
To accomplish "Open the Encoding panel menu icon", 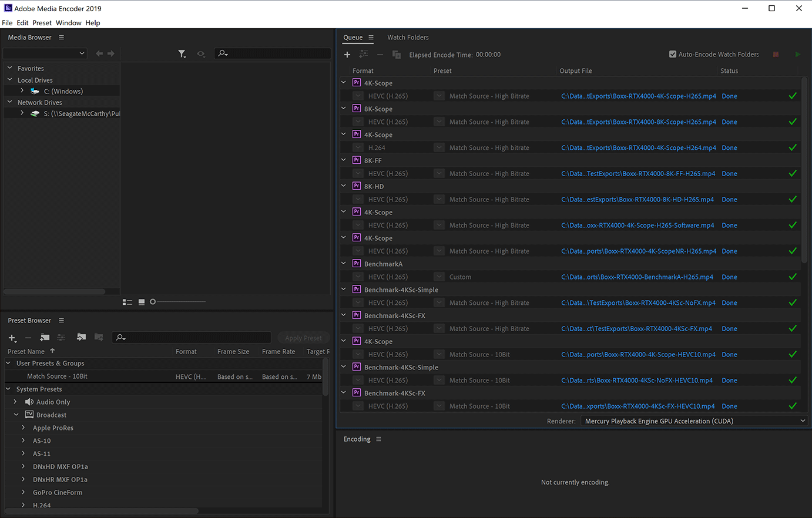I will [x=378, y=439].
